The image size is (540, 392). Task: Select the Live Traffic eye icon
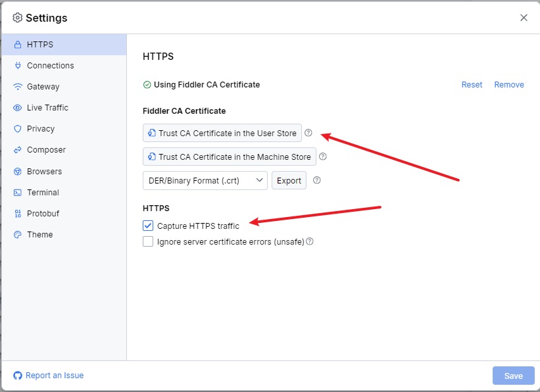18,108
